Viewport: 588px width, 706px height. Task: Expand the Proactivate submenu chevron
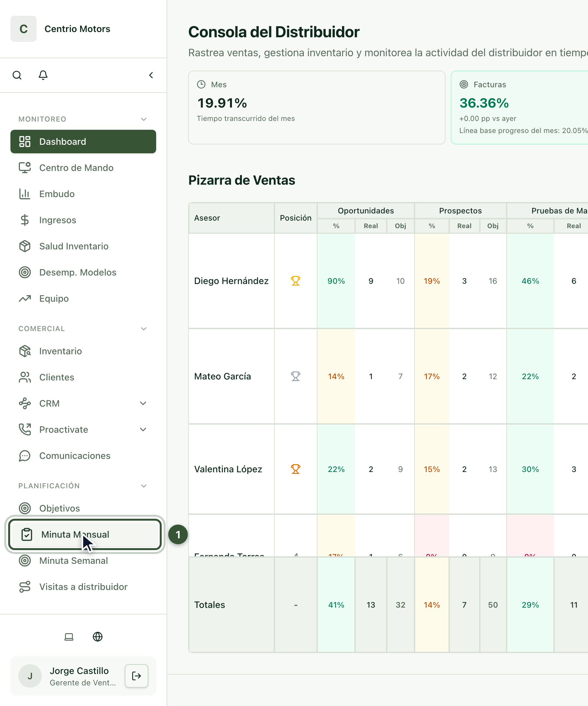click(143, 430)
